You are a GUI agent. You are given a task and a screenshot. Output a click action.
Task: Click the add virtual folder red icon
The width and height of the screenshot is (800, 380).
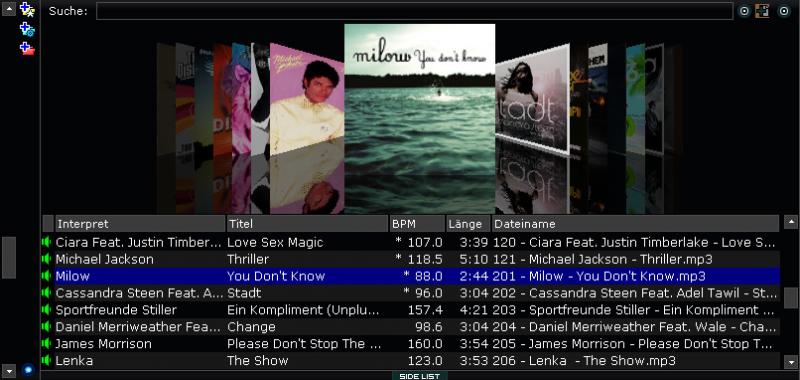(x=27, y=49)
